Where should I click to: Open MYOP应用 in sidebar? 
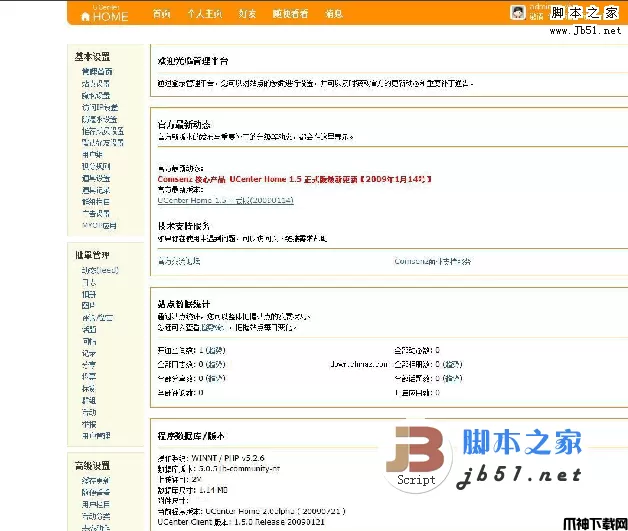99,225
